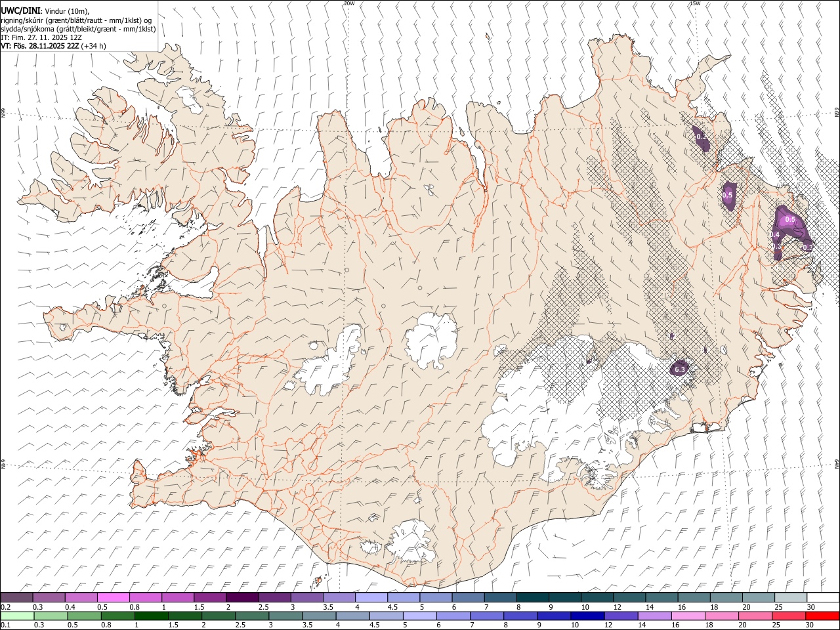
Task: Click the 0.3 precipitation blob near Vatnajökull
Action: pos(679,369)
